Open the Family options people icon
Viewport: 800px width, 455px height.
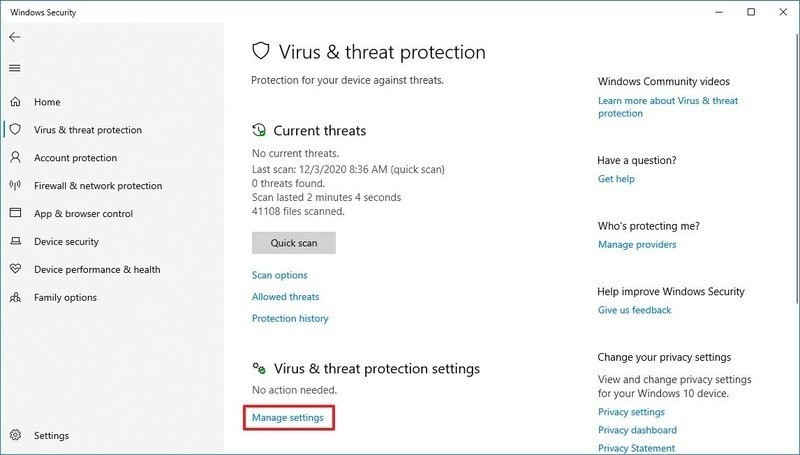[x=15, y=297]
